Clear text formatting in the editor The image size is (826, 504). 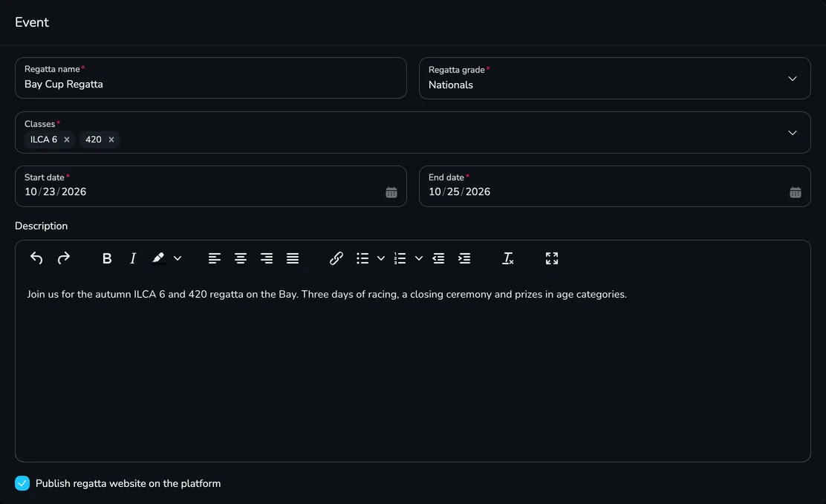coord(508,258)
